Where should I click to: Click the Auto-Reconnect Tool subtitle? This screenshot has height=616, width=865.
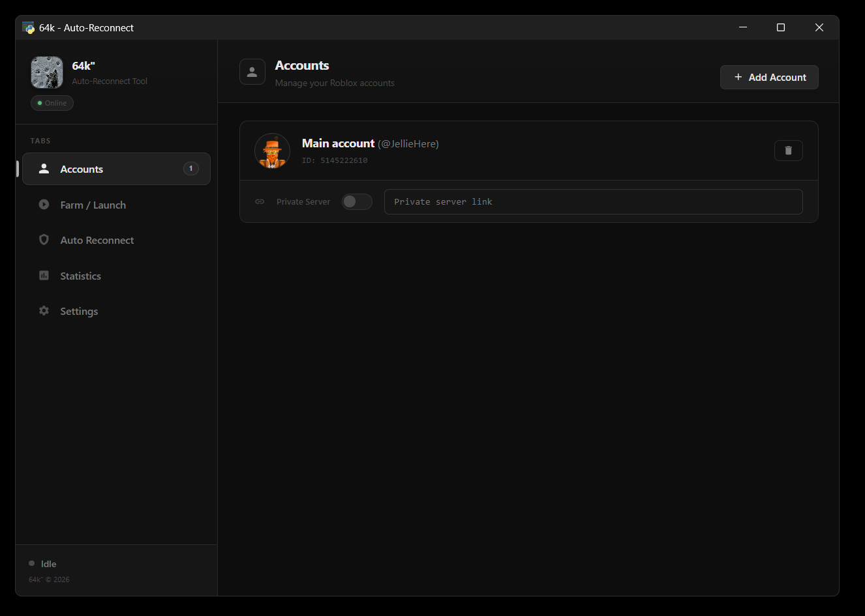[110, 81]
